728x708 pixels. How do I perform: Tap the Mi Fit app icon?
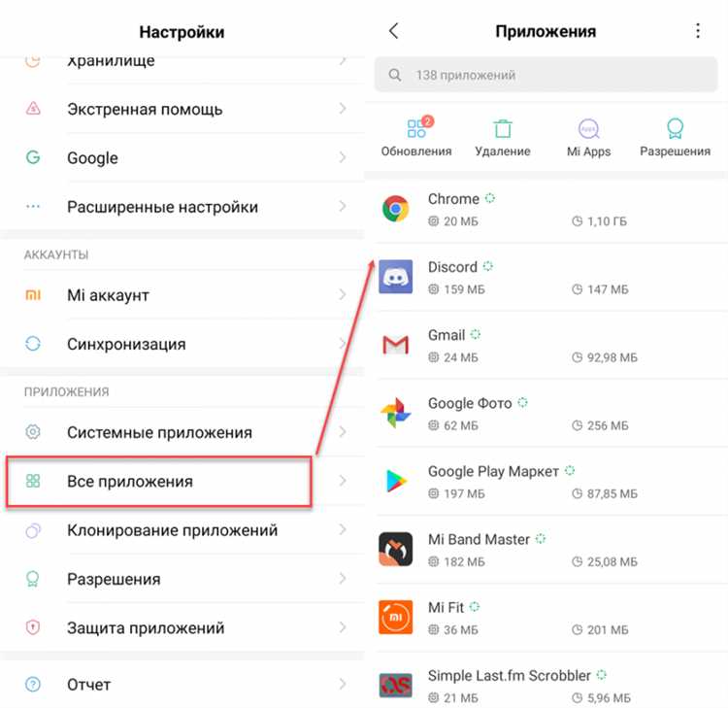click(x=396, y=617)
